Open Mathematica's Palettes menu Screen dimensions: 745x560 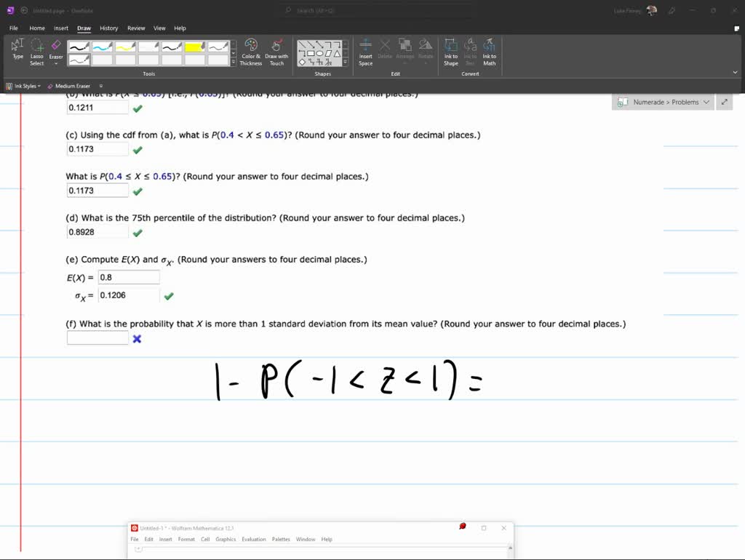pos(281,539)
